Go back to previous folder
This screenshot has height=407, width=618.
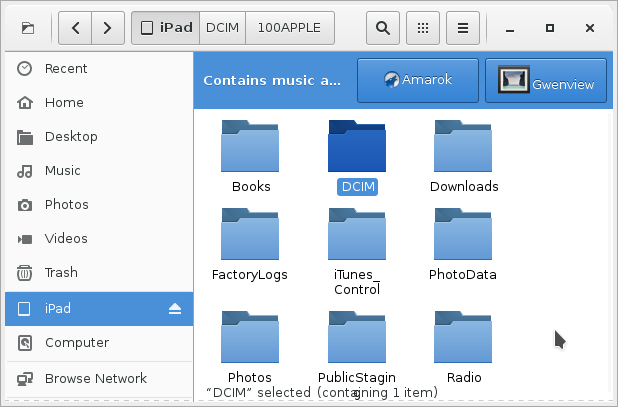pos(75,28)
